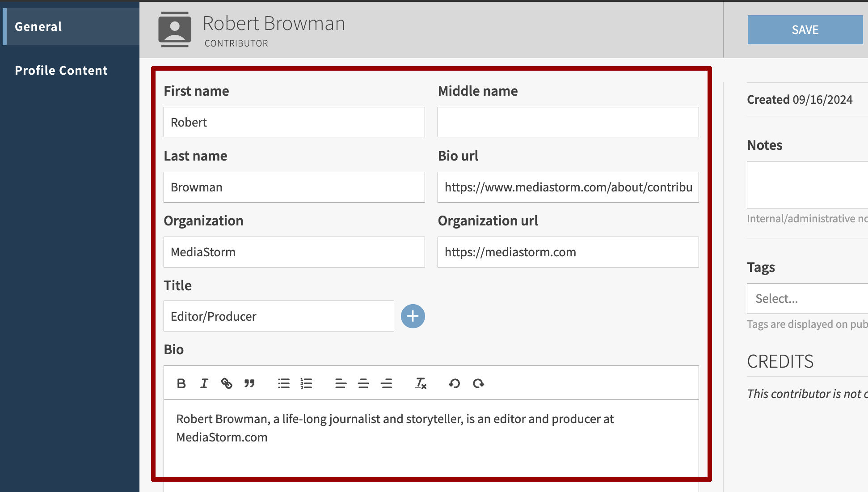The image size is (868, 492).
Task: Redo last edit in Bio editor
Action: point(478,383)
